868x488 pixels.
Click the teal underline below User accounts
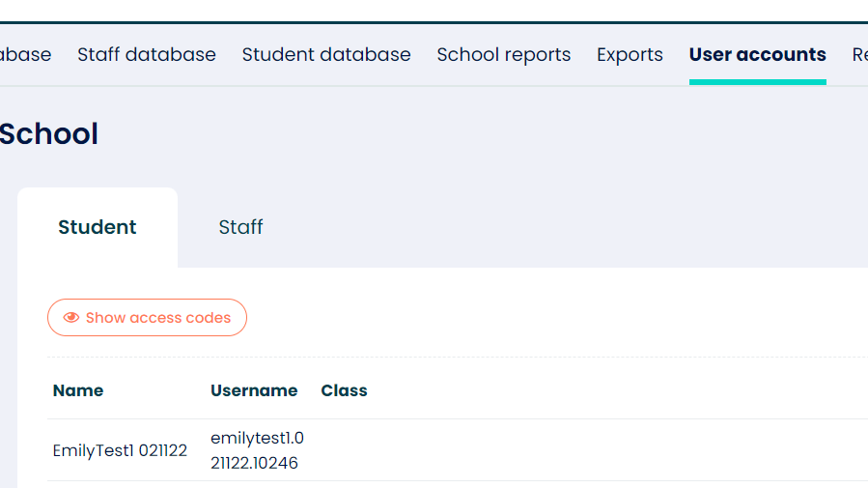coord(757,82)
